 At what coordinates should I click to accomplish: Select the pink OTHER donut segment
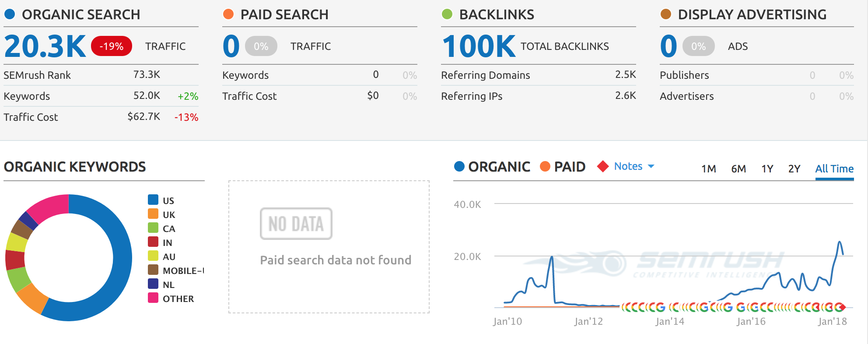(x=49, y=207)
